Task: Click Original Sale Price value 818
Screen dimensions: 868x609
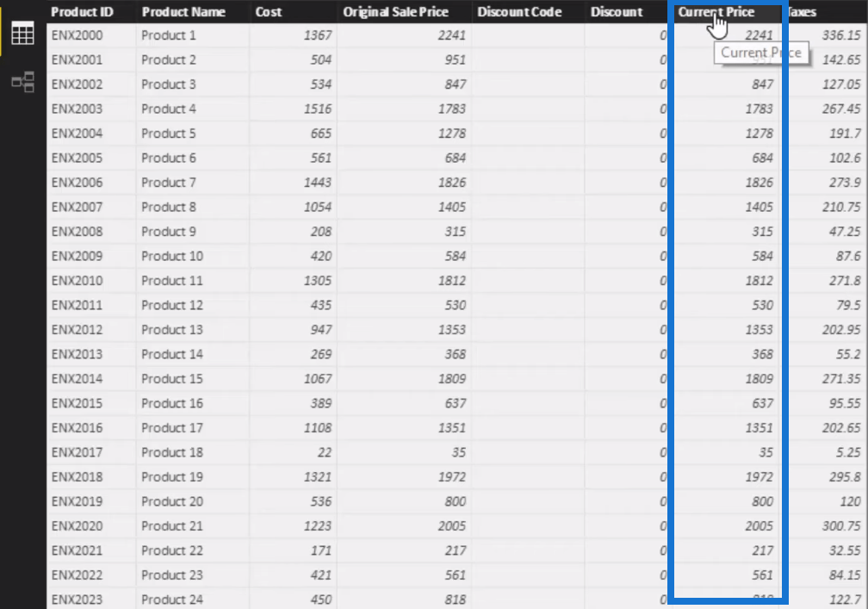Action: click(x=456, y=600)
